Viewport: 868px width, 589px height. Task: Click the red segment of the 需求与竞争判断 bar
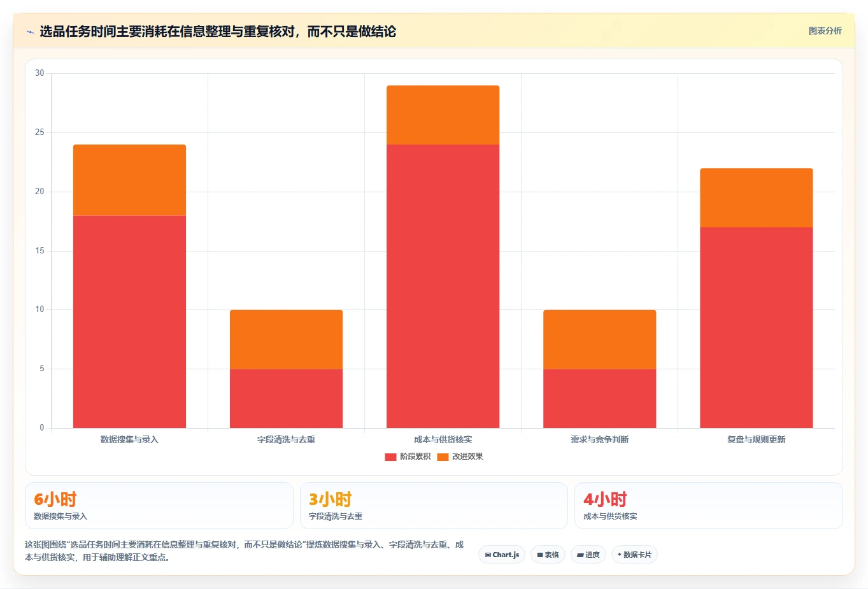tap(599, 398)
